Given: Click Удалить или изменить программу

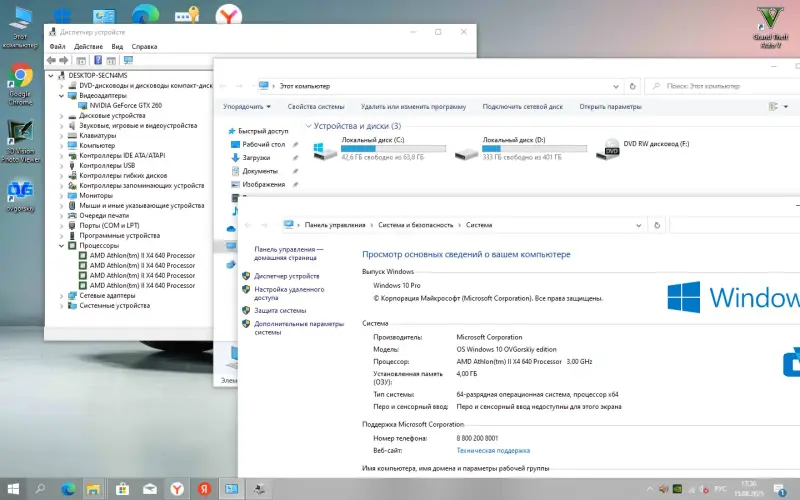Looking at the screenshot, I should (x=413, y=107).
